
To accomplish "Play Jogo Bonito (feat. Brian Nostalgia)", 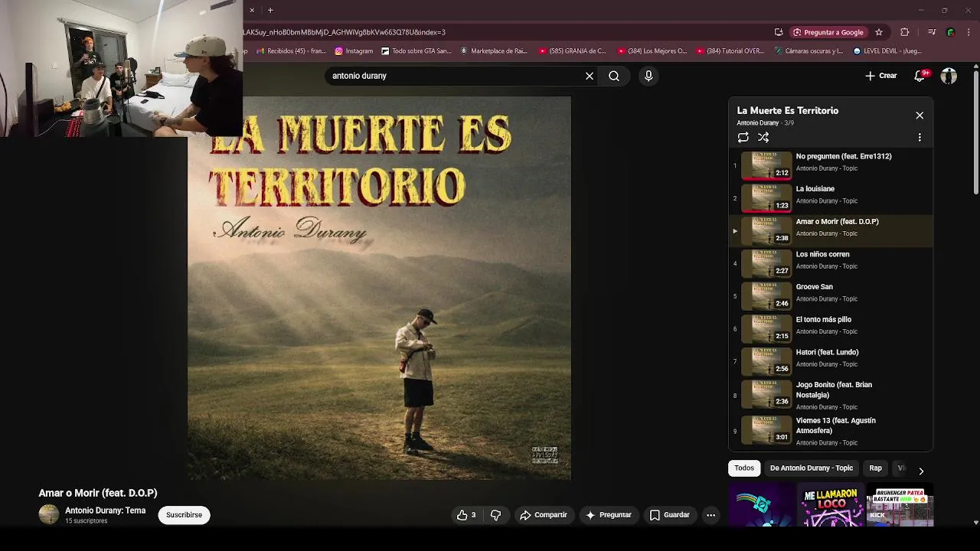I will pyautogui.click(x=831, y=395).
